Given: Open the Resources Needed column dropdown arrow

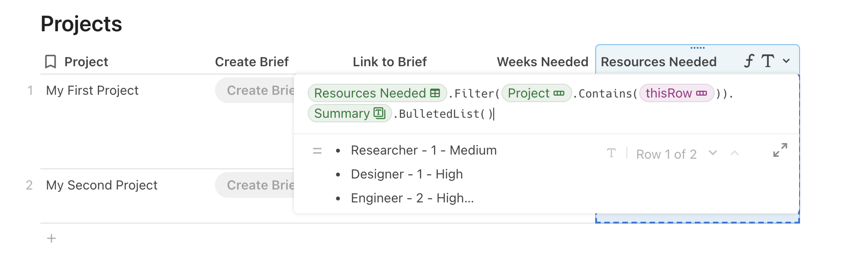Looking at the screenshot, I should (x=786, y=61).
